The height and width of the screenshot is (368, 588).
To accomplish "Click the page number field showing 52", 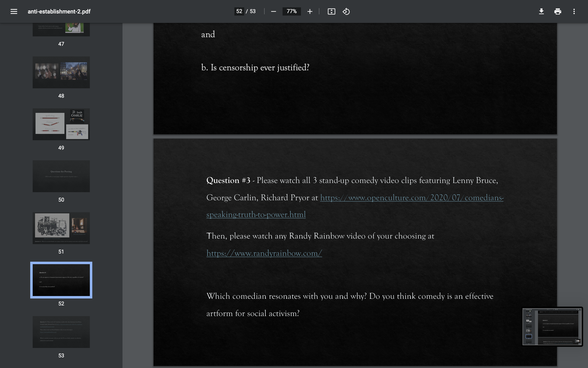I will (x=239, y=11).
